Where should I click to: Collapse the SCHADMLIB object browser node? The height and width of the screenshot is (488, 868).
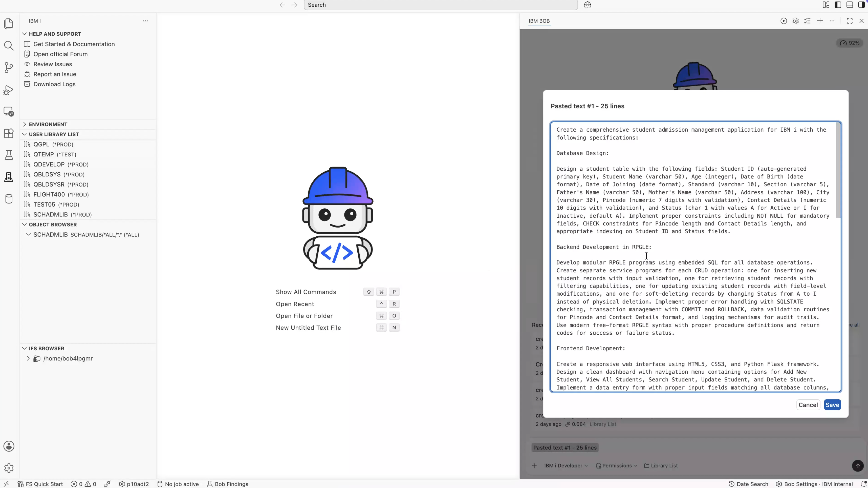click(x=28, y=234)
